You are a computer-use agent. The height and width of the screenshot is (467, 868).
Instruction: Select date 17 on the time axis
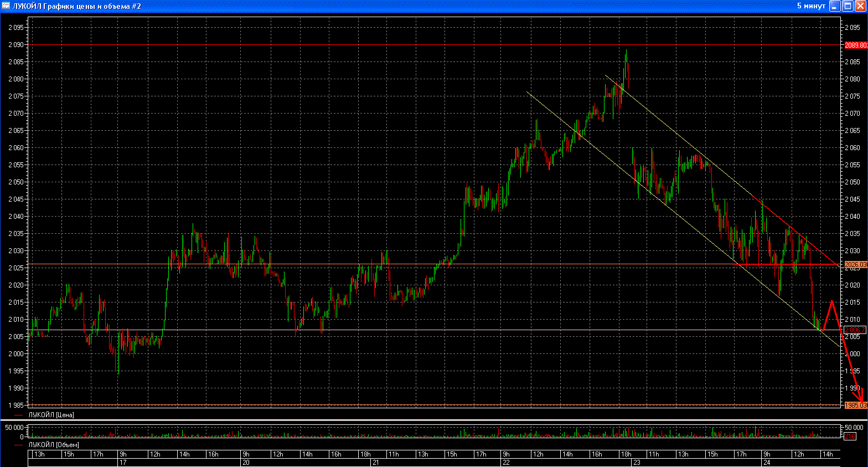pos(123,463)
